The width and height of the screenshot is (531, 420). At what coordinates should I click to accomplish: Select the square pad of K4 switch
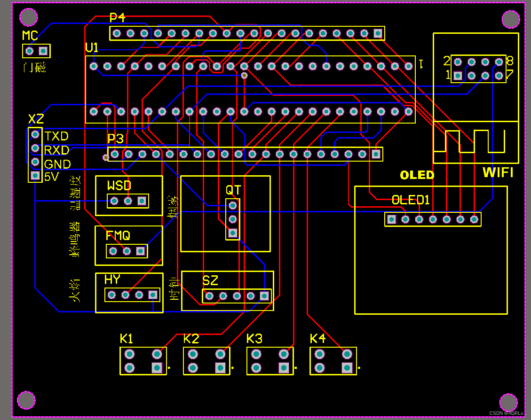[347, 368]
